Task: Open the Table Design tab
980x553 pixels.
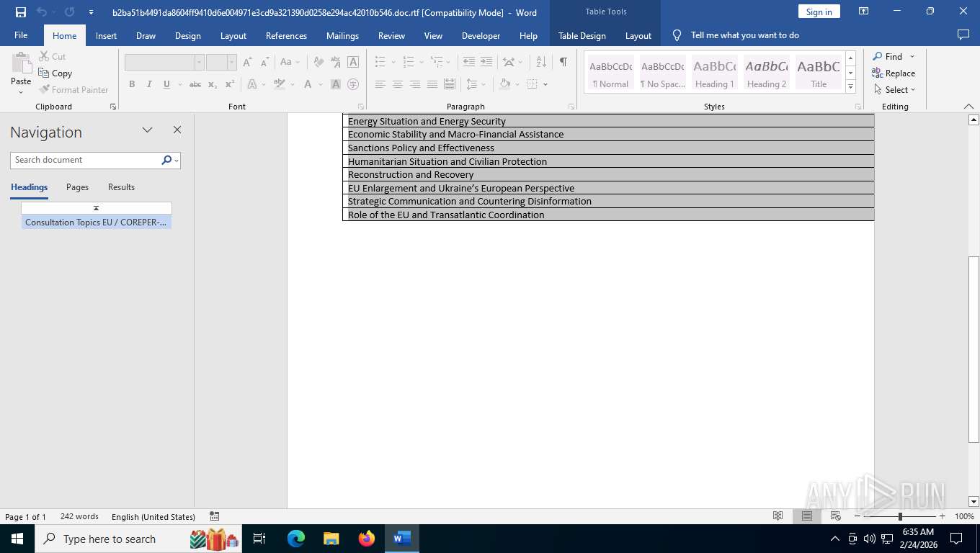Action: coord(582,35)
